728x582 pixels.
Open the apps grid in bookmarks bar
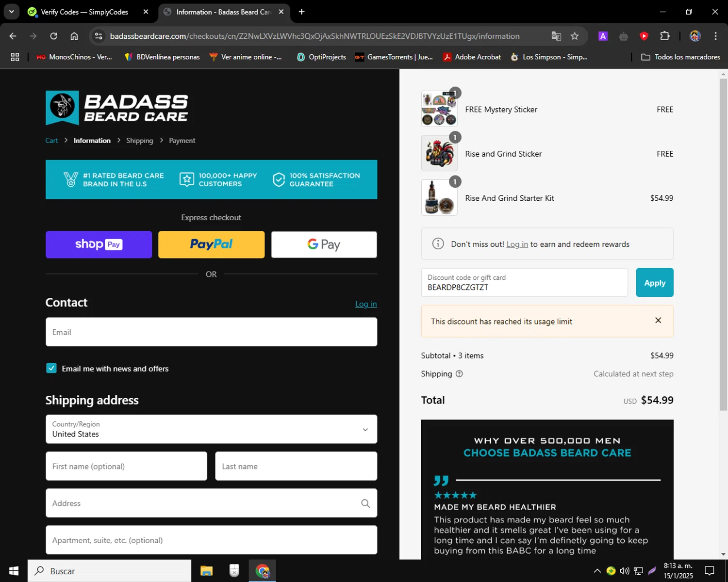coord(15,57)
